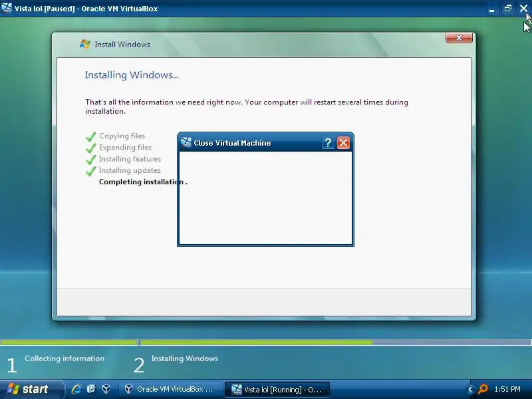Viewport: 532px width, 399px height.
Task: Switch to Vista lol [Running] taskbar button
Action: 277,390
